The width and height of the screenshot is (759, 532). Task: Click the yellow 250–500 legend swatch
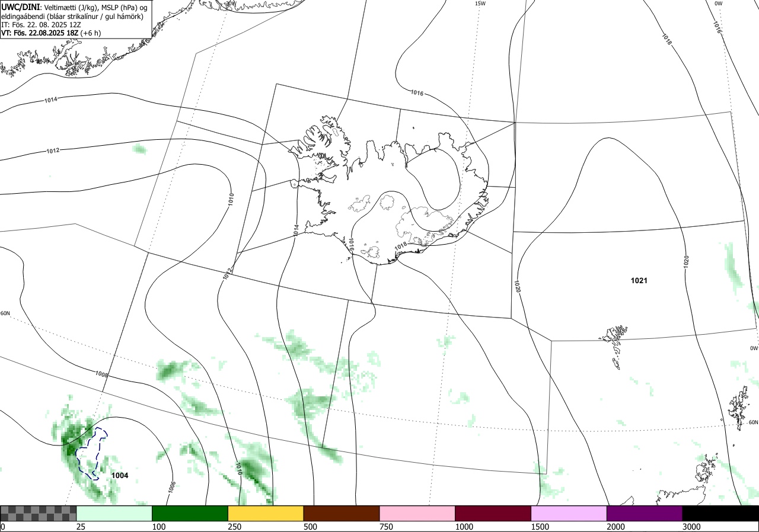pyautogui.click(x=266, y=513)
